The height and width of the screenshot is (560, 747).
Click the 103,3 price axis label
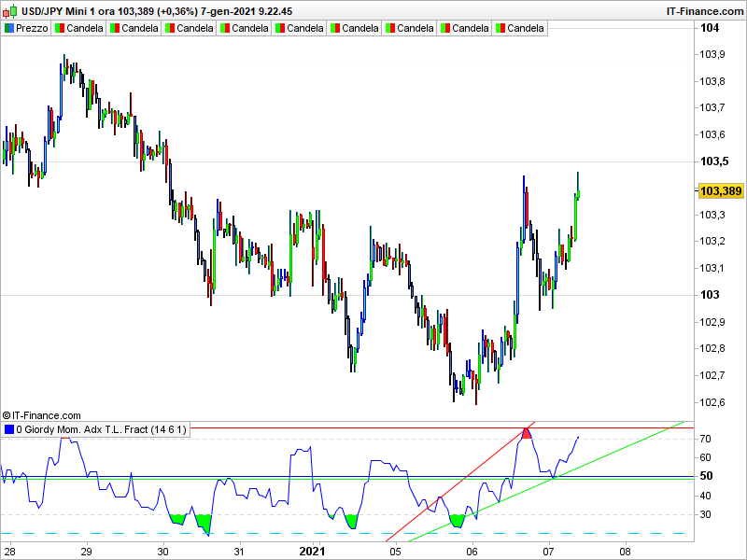(712, 215)
